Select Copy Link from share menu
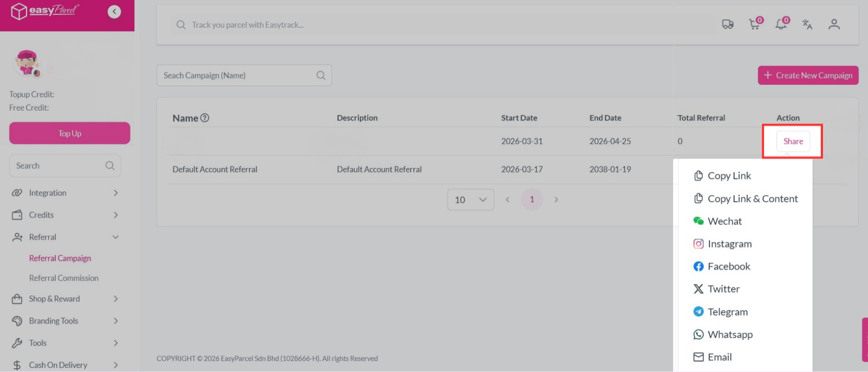Viewport: 868px width, 372px height. 729,176
